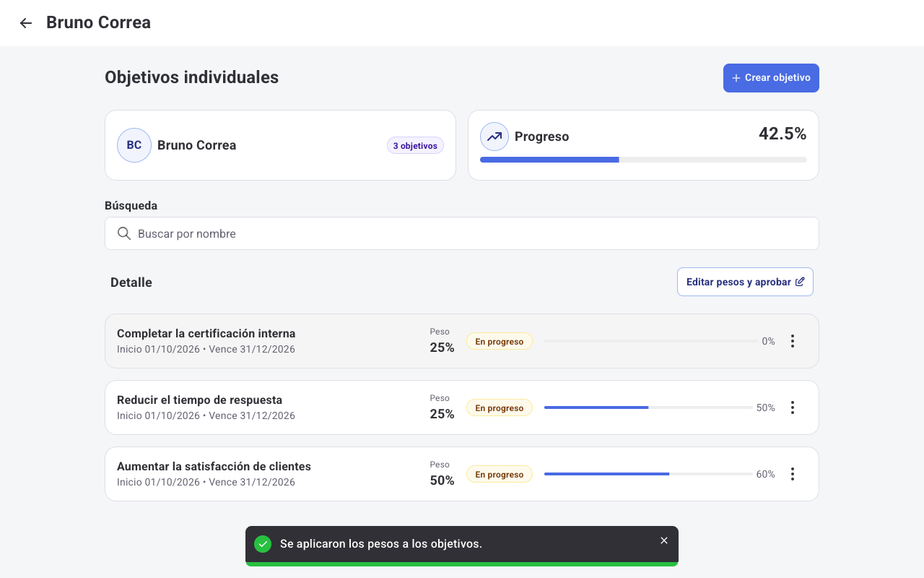Viewport: 924px width, 578px height.
Task: Click the Aumentar la satisfacción de clientes progress bar
Action: 648,474
